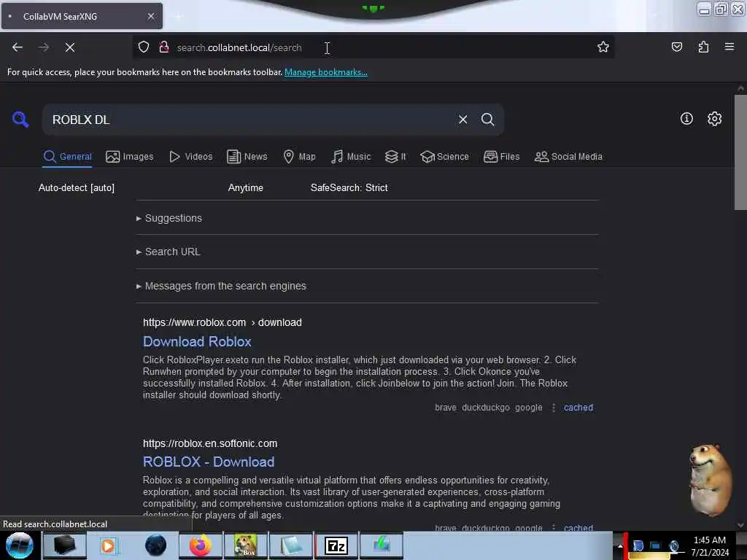Open more options dots for roblox.com result

pos(553,408)
